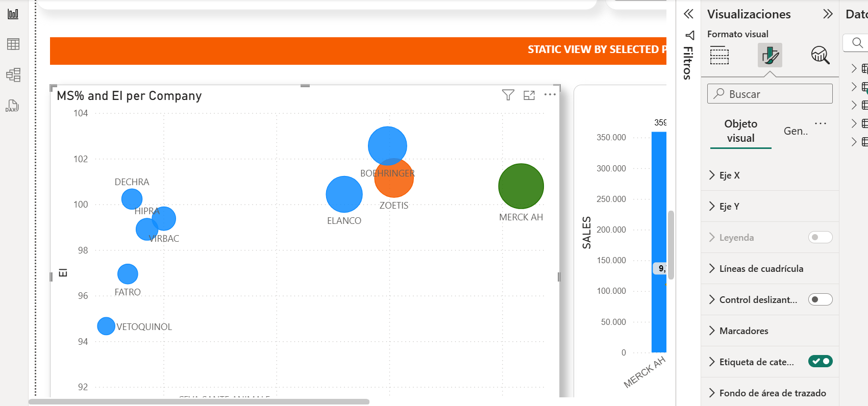
Task: Select the Build visual fields icon
Action: tap(720, 55)
